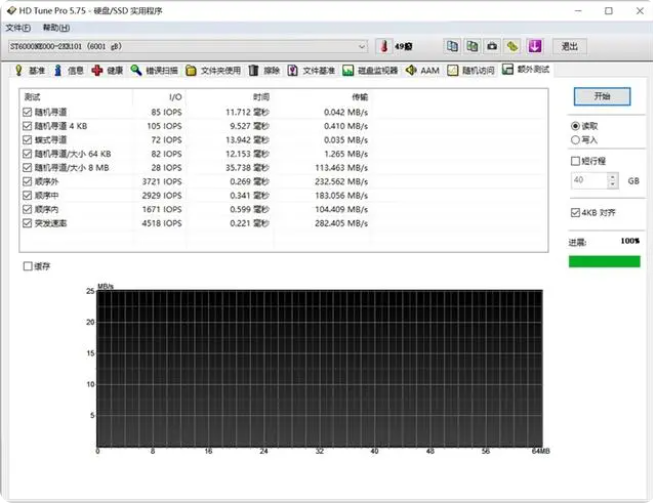Uncheck the 随机寻道 4 KB test
Screen dimensions: 653x503
coord(27,127)
